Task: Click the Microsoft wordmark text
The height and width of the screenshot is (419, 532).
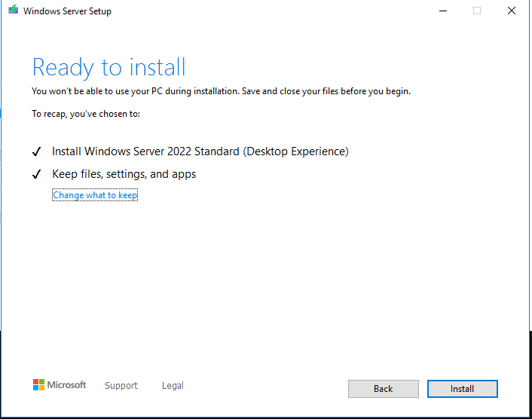Action: 66,385
